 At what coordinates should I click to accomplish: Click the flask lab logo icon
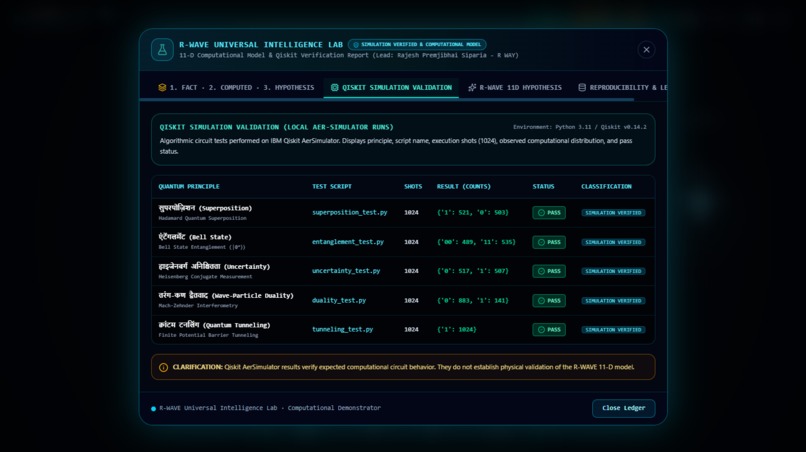click(162, 50)
